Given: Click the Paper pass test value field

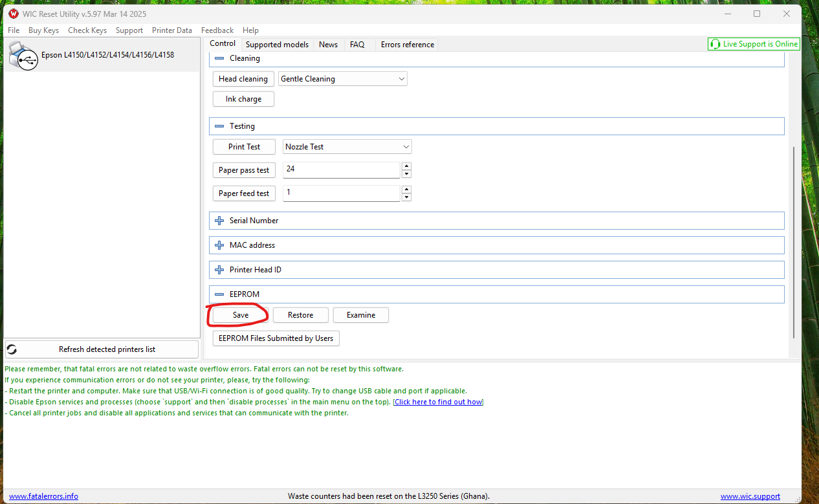Looking at the screenshot, I should click(x=342, y=170).
